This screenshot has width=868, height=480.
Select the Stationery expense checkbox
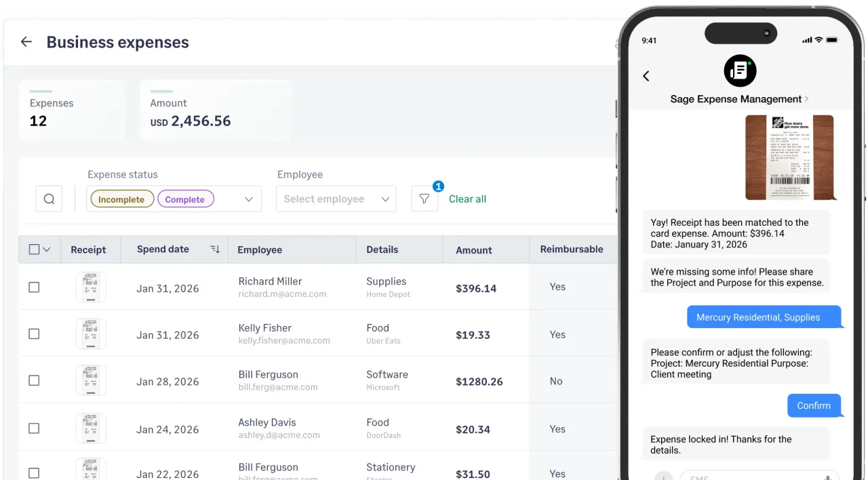coord(34,473)
